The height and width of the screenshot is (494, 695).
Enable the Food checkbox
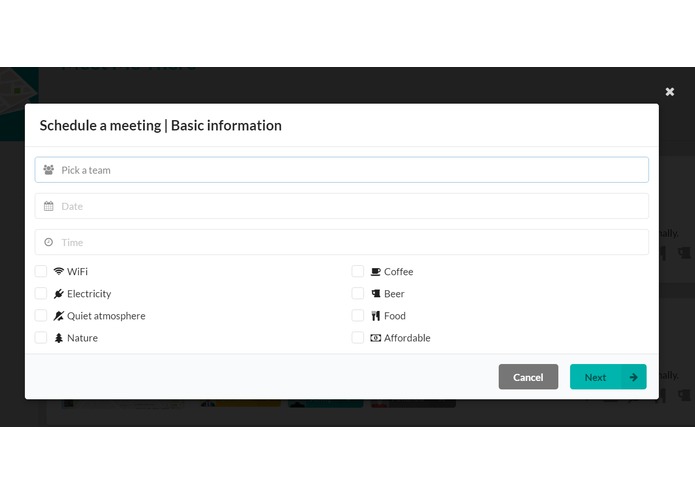coord(358,315)
